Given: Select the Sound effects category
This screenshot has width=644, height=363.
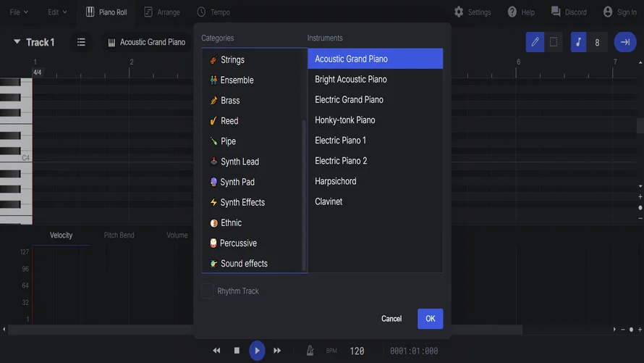Looking at the screenshot, I should (x=254, y=264).
